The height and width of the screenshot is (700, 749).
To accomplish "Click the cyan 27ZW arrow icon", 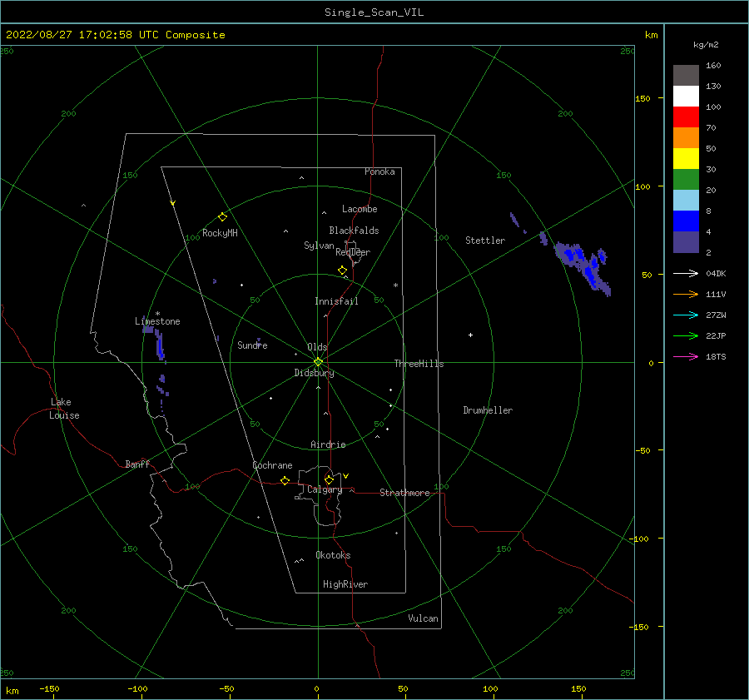I will pyautogui.click(x=686, y=315).
